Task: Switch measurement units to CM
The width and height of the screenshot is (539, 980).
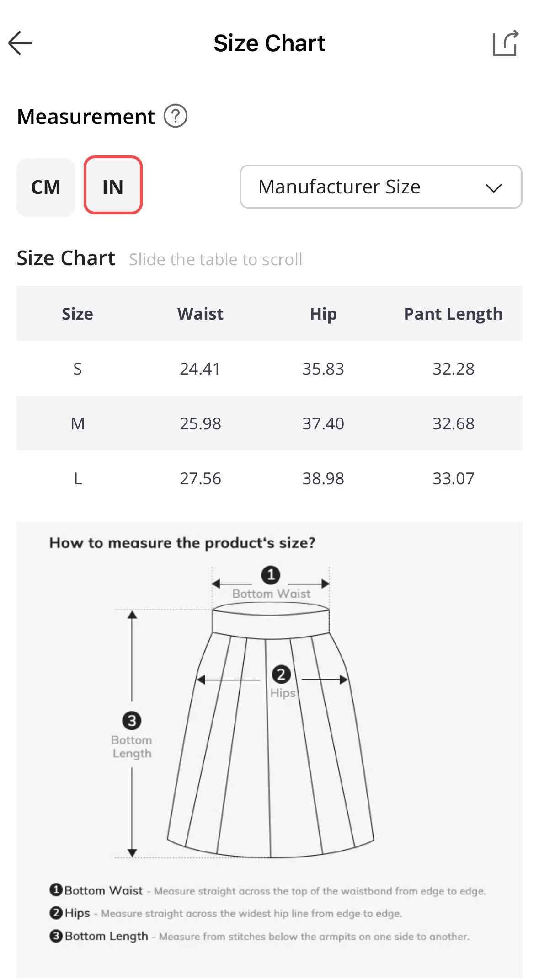Action: 46,187
